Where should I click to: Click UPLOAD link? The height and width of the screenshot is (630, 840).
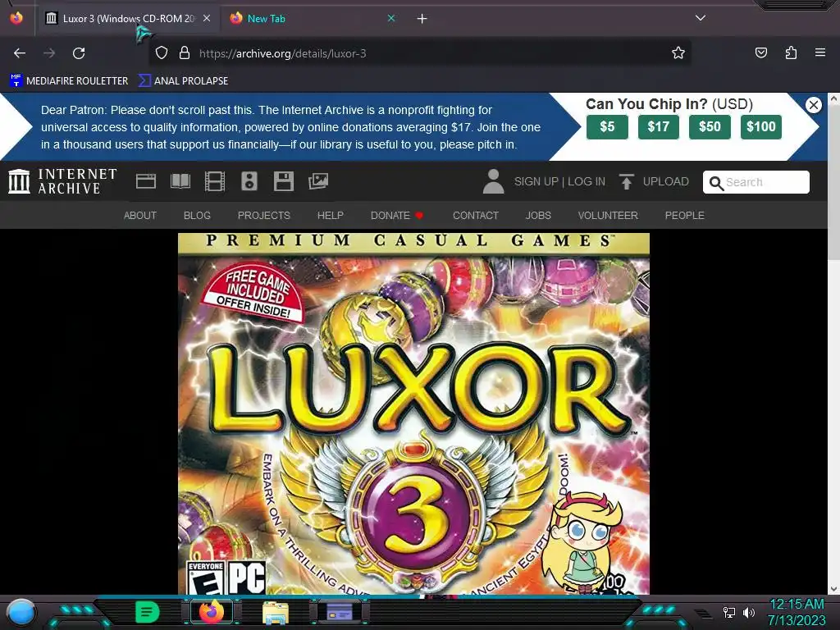pos(666,181)
